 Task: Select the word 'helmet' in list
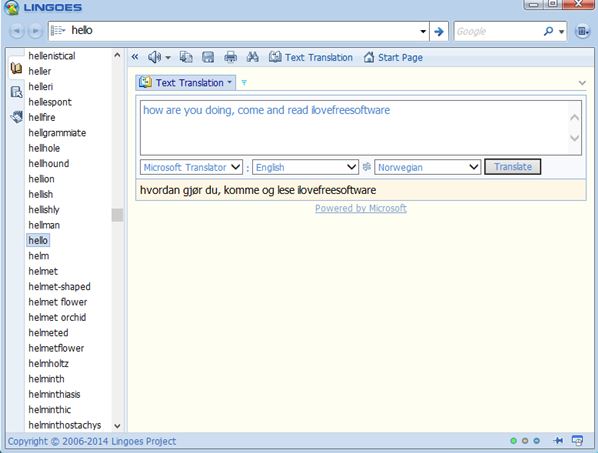43,271
